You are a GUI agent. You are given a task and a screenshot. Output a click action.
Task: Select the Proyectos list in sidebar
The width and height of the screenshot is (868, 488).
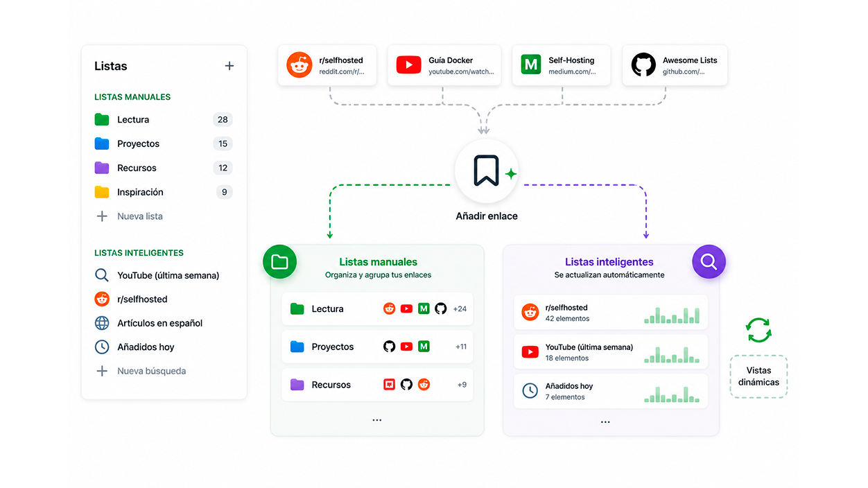pos(164,143)
